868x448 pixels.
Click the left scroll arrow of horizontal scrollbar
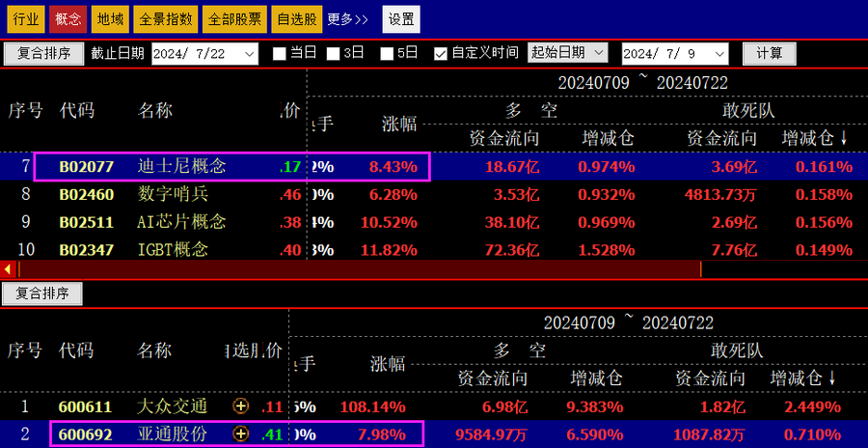(8, 269)
